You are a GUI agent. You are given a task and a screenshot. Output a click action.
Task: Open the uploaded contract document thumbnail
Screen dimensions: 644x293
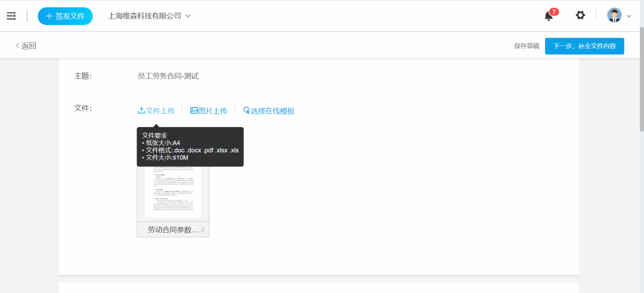(x=173, y=192)
